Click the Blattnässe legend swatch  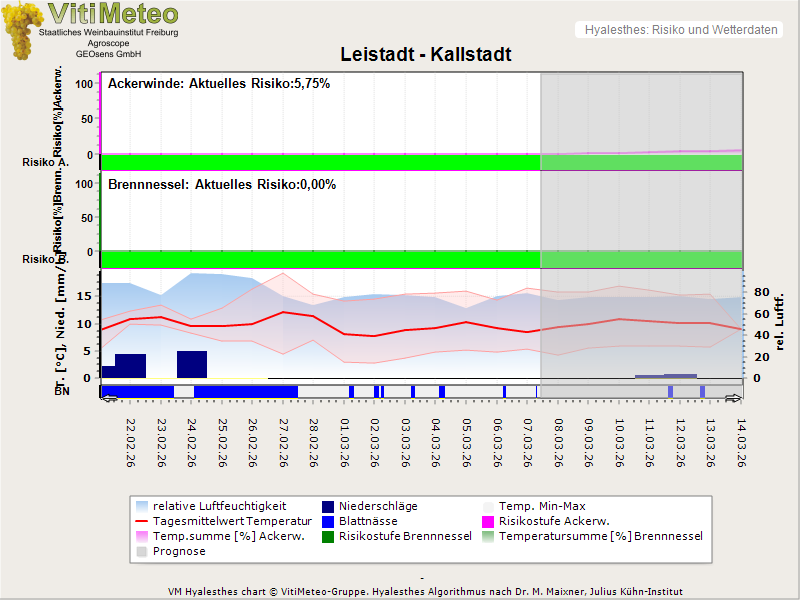point(329,522)
